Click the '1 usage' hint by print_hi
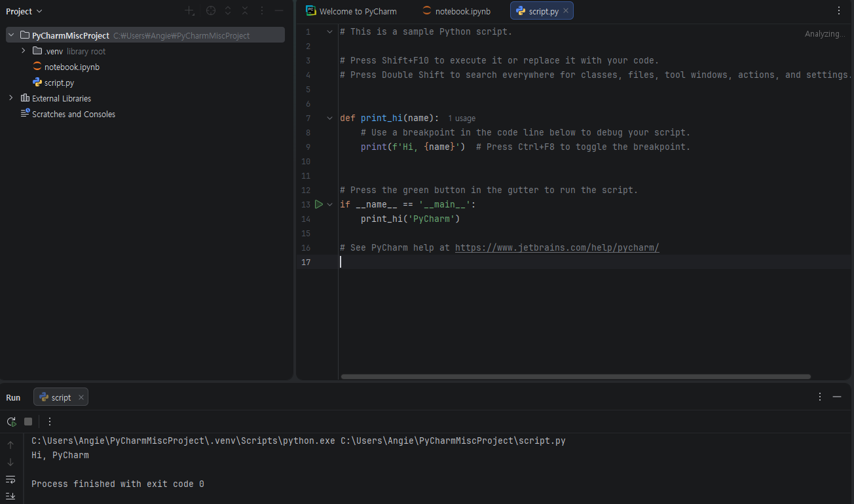The image size is (854, 504). pyautogui.click(x=462, y=118)
